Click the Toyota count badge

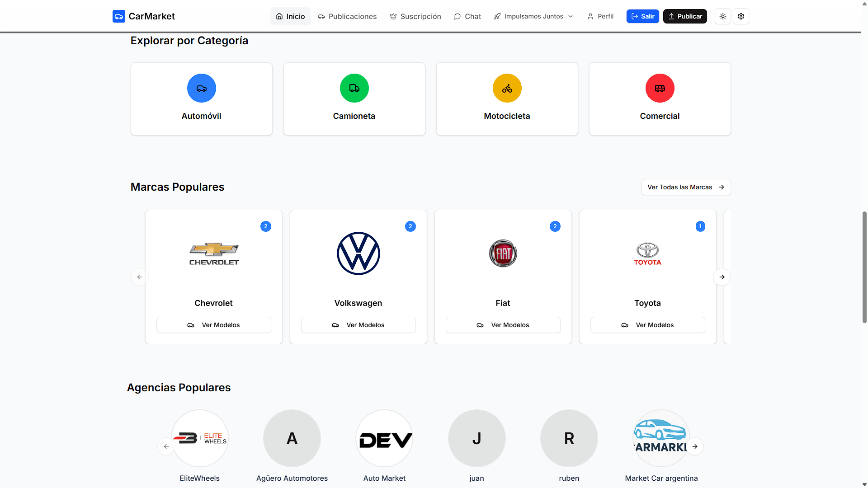pos(700,226)
